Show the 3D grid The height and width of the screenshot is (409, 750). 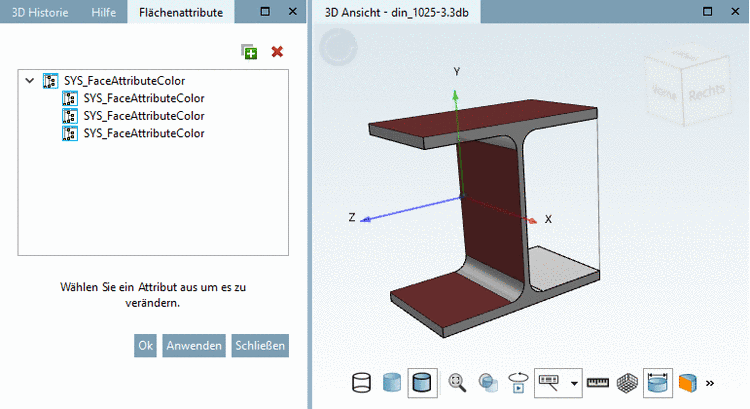[627, 383]
